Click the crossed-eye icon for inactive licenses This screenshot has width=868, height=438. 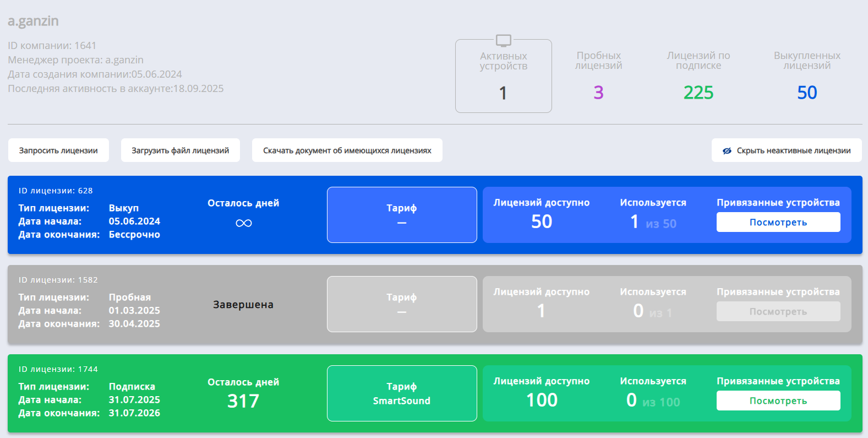pos(727,151)
